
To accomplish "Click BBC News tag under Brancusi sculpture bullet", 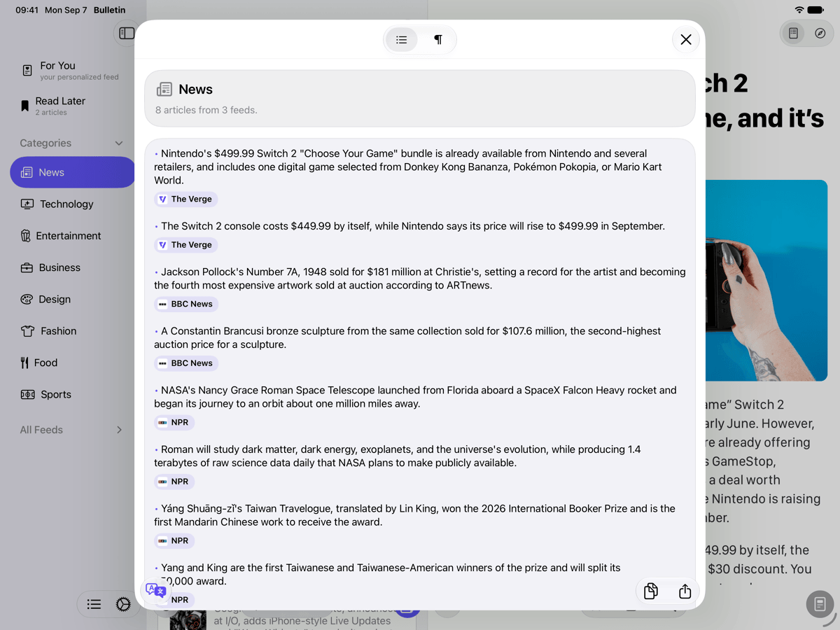I will pos(186,363).
